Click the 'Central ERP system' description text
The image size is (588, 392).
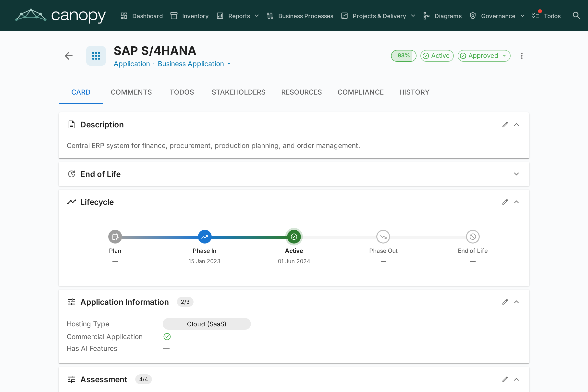213,146
